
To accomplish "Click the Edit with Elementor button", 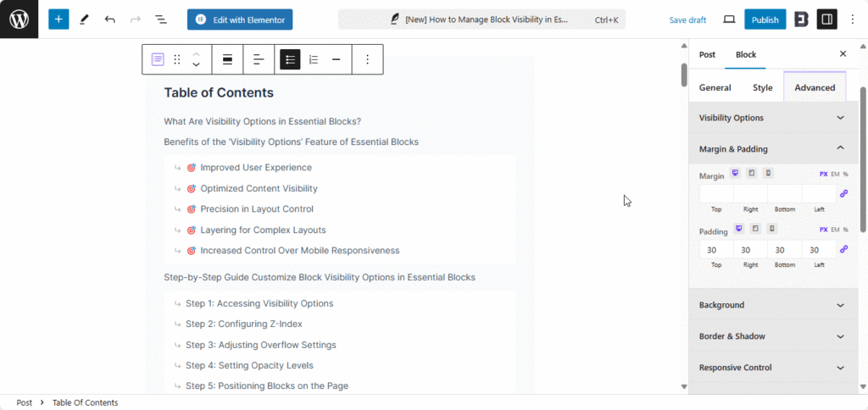I will (240, 19).
